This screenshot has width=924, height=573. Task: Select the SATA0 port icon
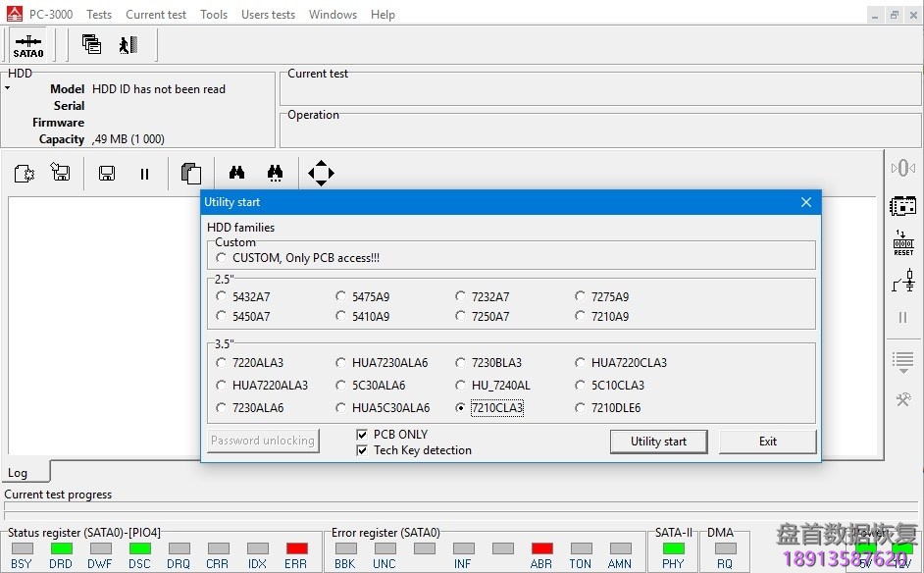click(x=29, y=44)
